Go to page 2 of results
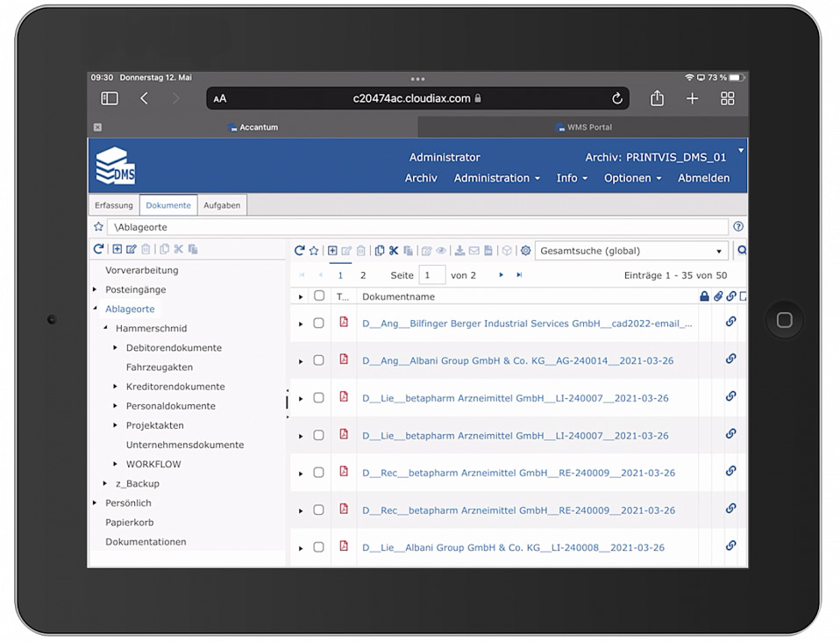Image resolution: width=840 pixels, height=641 pixels. [x=363, y=275]
